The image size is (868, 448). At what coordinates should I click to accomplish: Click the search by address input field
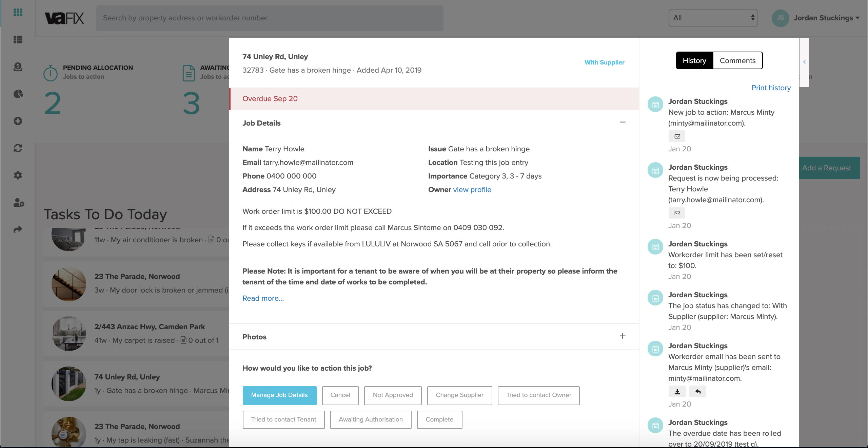click(270, 18)
